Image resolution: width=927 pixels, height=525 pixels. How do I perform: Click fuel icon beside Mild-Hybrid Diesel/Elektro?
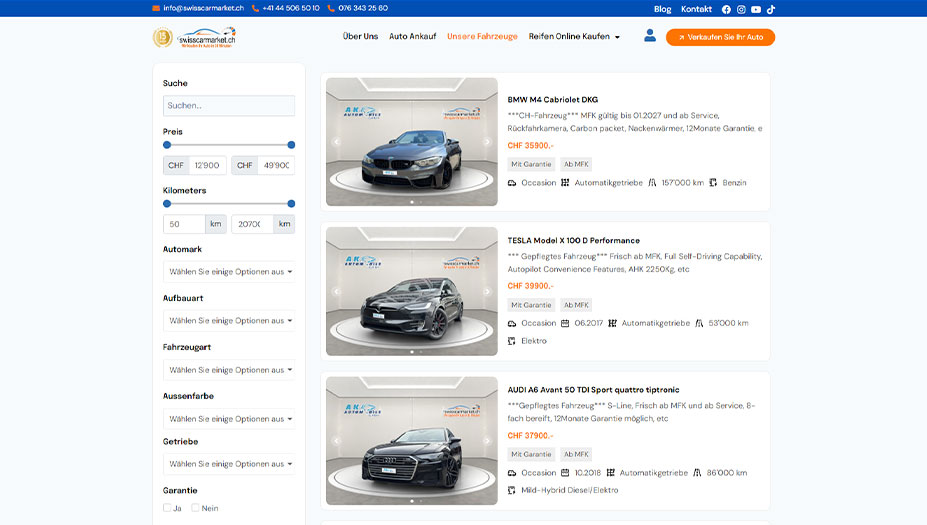click(x=512, y=490)
